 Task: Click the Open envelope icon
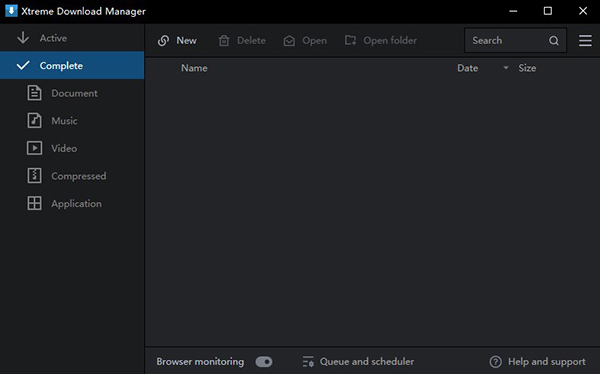pos(289,41)
